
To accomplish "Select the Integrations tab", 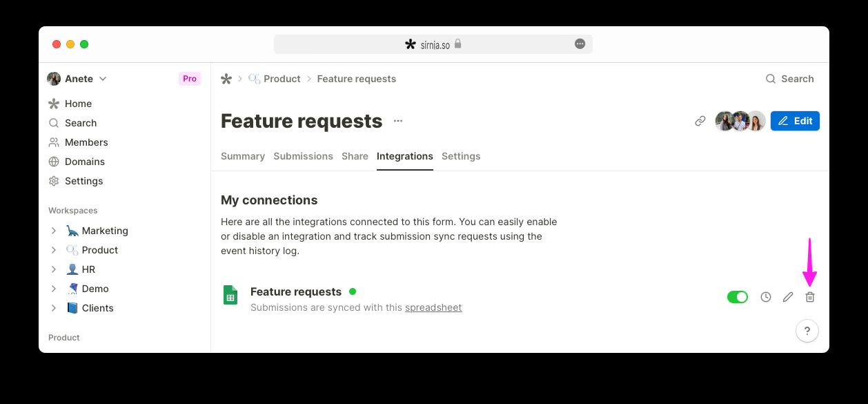I will pyautogui.click(x=405, y=156).
